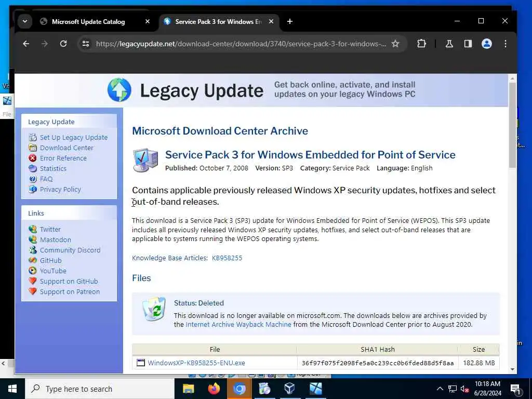
Task: Open the KB958255 knowledge base link
Action: tap(227, 258)
